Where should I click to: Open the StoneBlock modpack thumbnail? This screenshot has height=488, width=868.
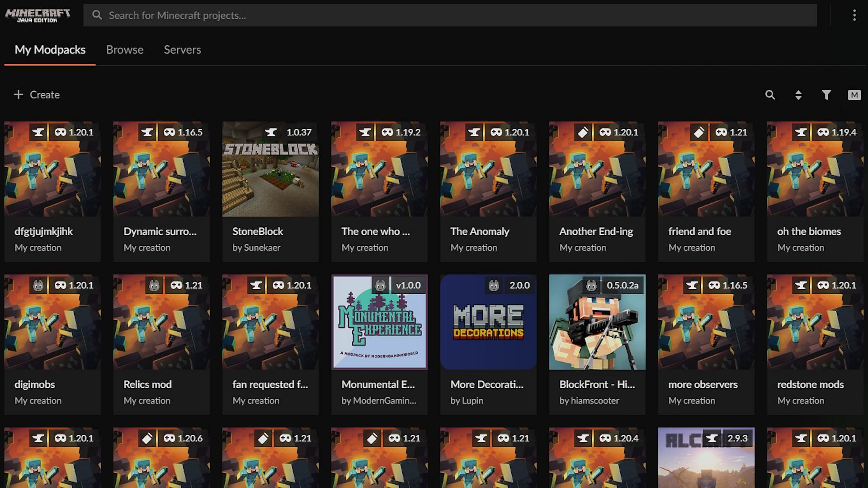click(x=270, y=169)
